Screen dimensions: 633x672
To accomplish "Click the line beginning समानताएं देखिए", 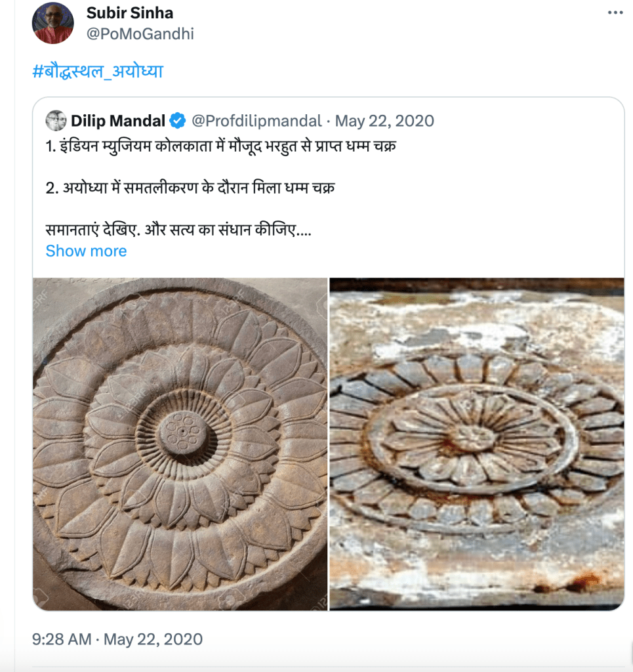I will (x=178, y=231).
